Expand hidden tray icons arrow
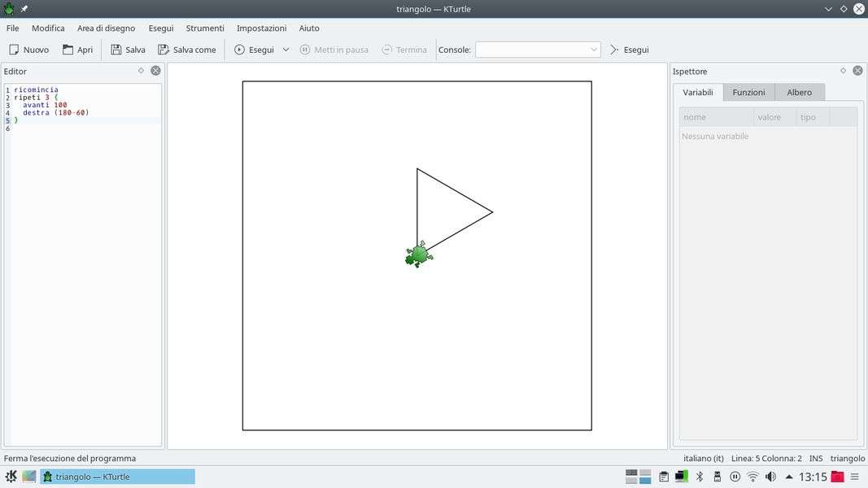 [x=789, y=477]
